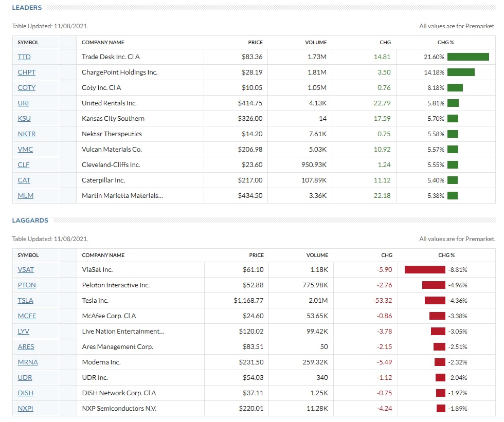Open the DISH ticker link

pos(25,393)
